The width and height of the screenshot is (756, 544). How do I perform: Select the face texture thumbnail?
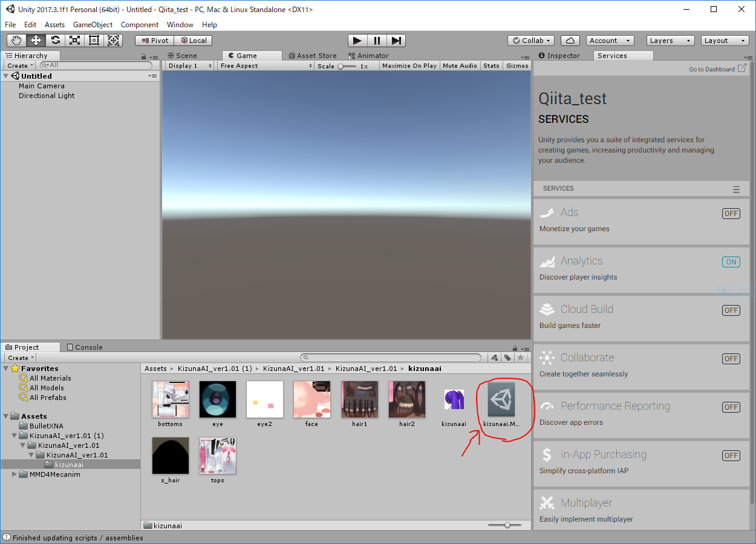(x=312, y=399)
